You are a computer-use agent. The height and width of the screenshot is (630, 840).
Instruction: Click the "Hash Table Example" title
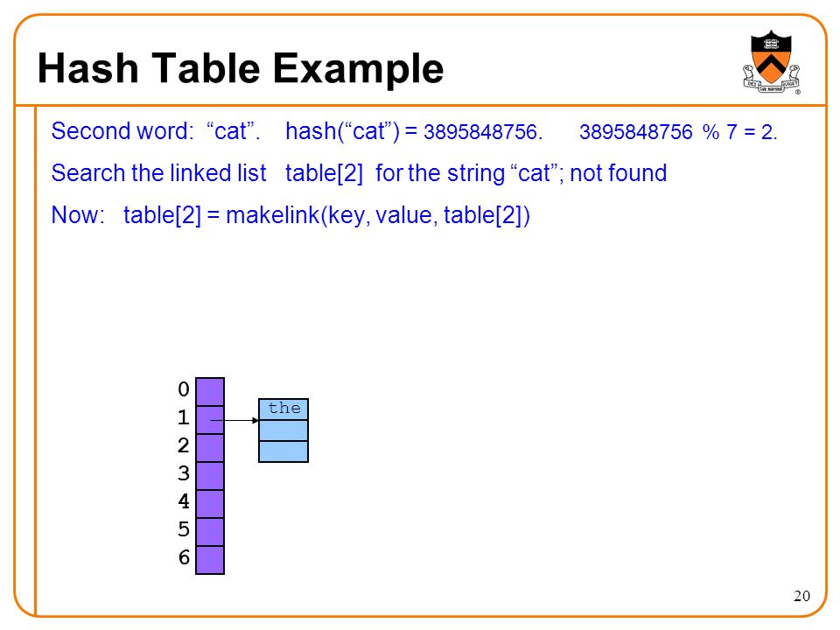tap(241, 68)
